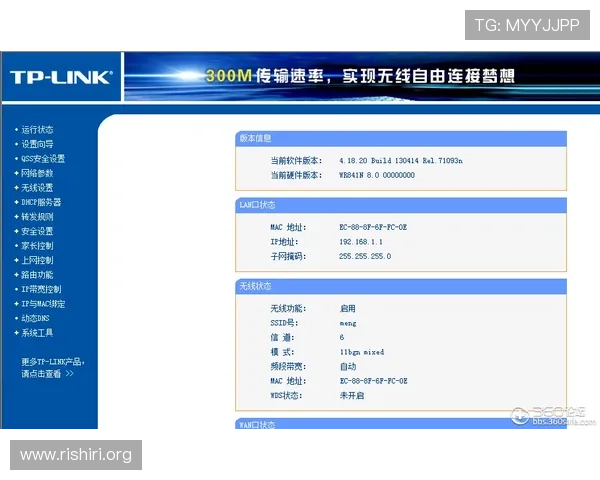
Task: Select the SSID value meng
Action: point(348,323)
